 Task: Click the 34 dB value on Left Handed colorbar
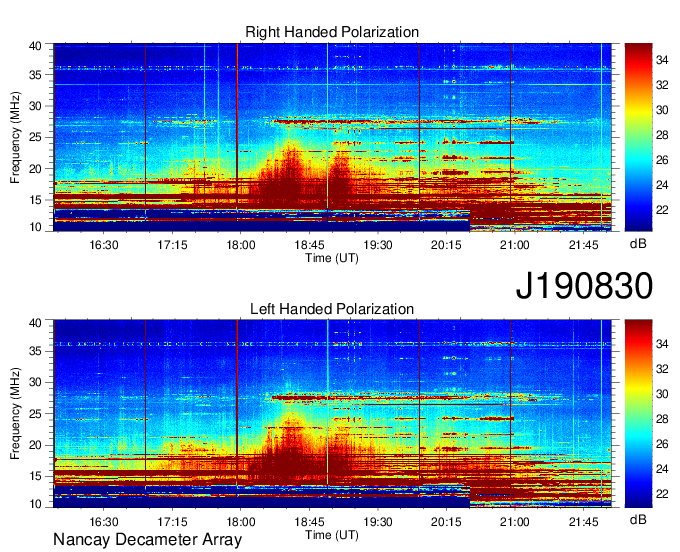[662, 344]
